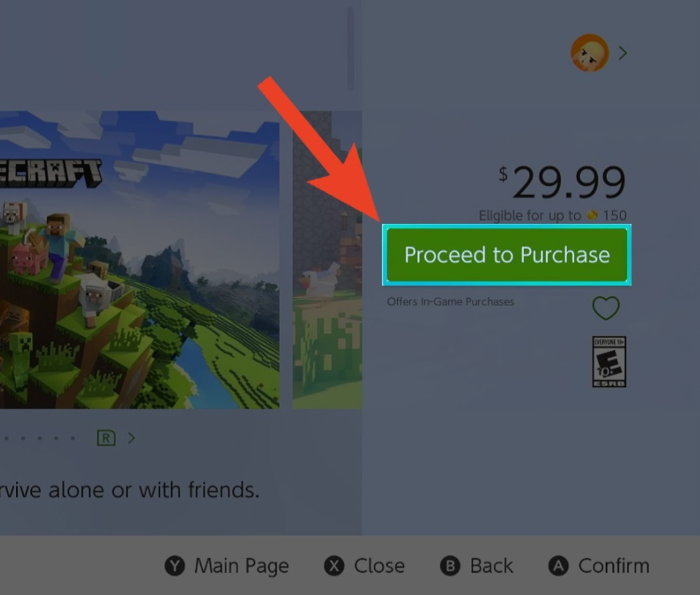Image resolution: width=700 pixels, height=595 pixels.
Task: Click the B Back button prompt
Action: pos(477,566)
